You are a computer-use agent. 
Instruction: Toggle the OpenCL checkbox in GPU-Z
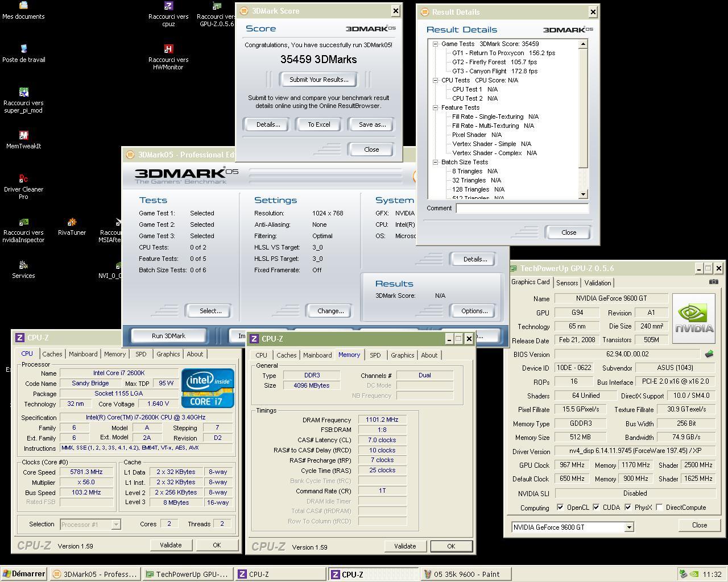(560, 507)
